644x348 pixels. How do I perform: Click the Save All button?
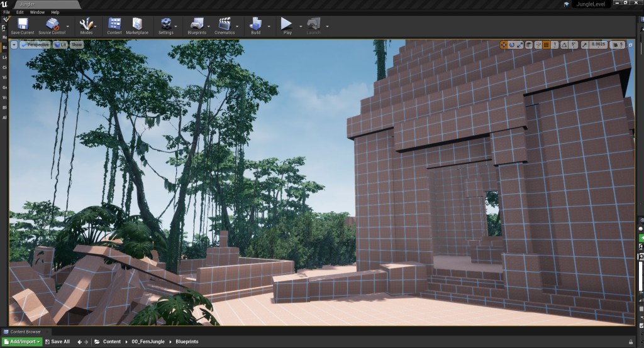coord(57,342)
